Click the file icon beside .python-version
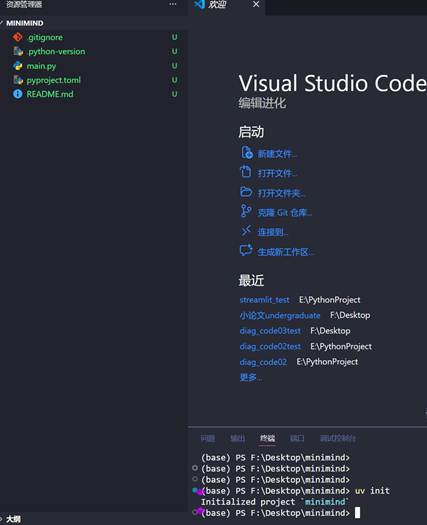The width and height of the screenshot is (427, 525). [18, 52]
